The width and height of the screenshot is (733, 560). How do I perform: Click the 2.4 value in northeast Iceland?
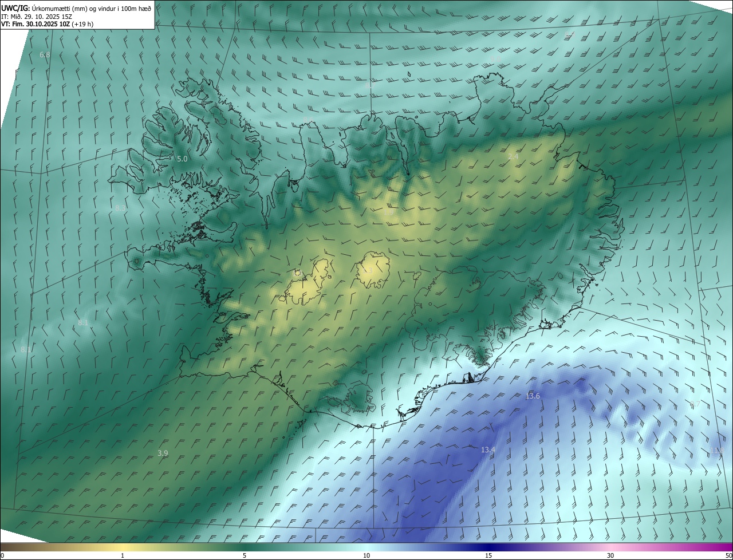coord(513,157)
